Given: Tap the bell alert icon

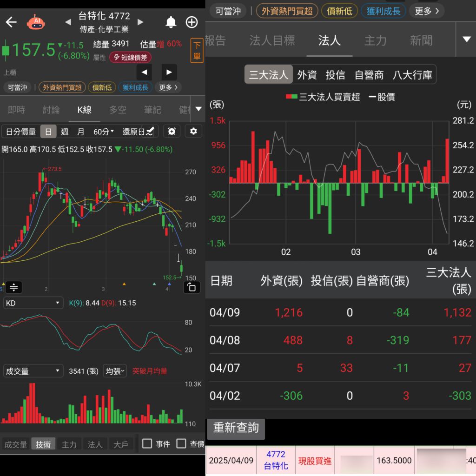Looking at the screenshot, I should pos(171,22).
